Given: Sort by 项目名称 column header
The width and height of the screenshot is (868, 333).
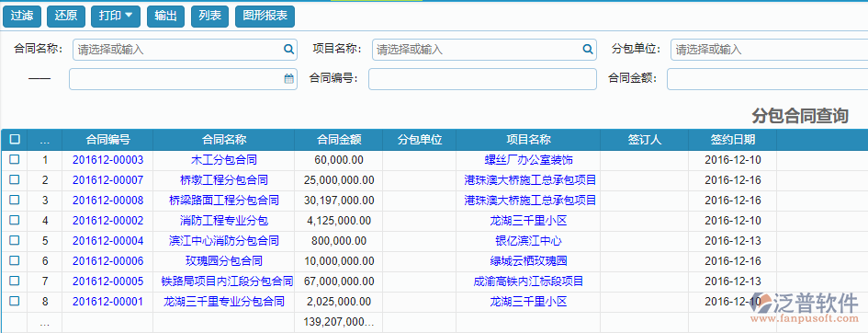Looking at the screenshot, I should click(529, 140).
